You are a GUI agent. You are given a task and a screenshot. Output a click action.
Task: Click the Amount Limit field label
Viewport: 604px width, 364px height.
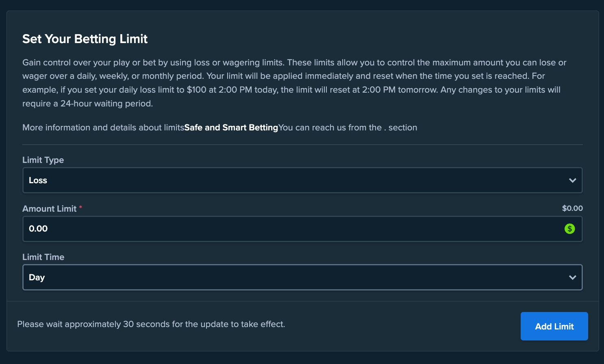pyautogui.click(x=49, y=209)
